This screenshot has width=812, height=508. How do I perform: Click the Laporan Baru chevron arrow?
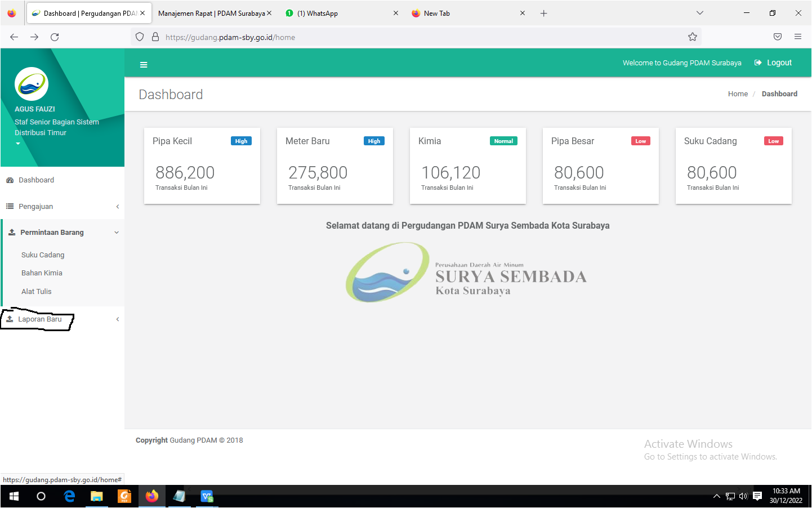118,319
